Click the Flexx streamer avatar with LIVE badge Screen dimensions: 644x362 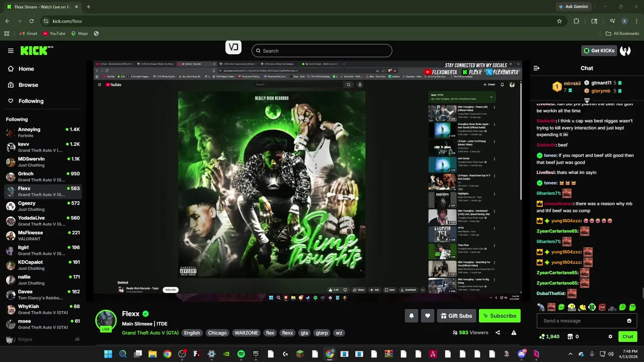click(x=106, y=321)
